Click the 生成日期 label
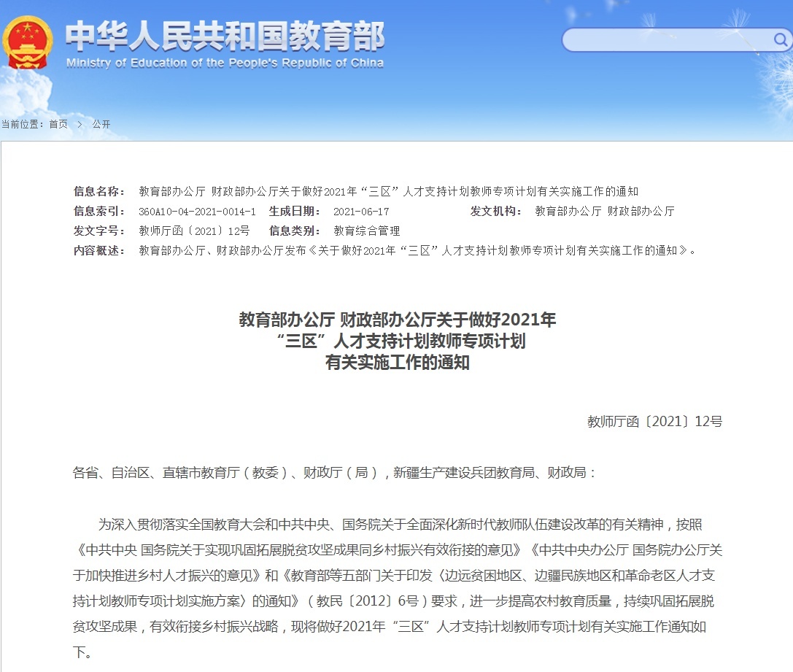 [294, 212]
